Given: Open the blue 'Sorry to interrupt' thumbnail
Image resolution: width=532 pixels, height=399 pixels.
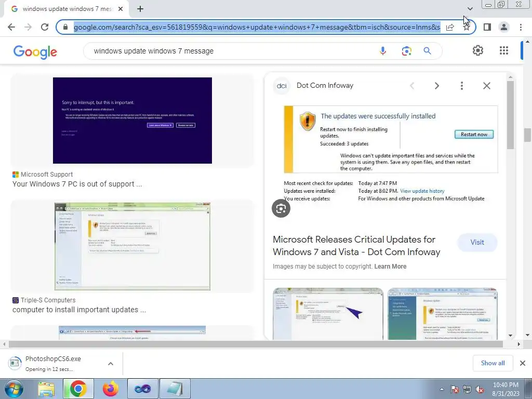Looking at the screenshot, I should (132, 121).
